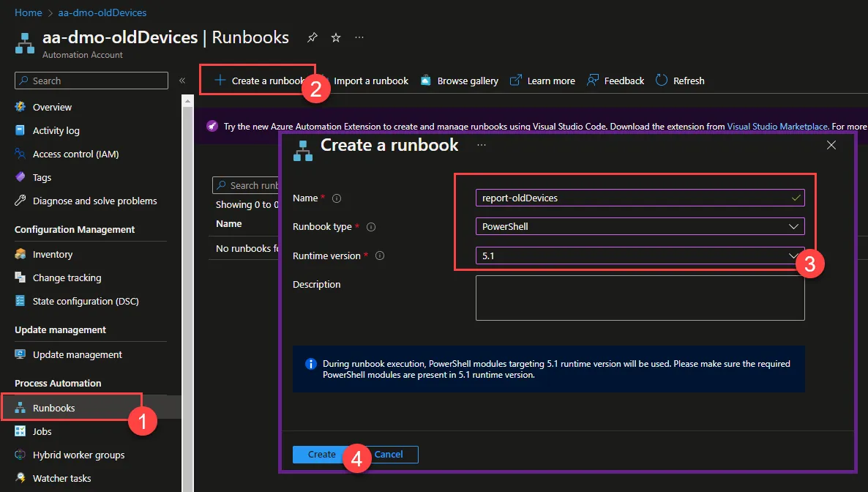Click the Overview icon in sidebar

click(20, 106)
